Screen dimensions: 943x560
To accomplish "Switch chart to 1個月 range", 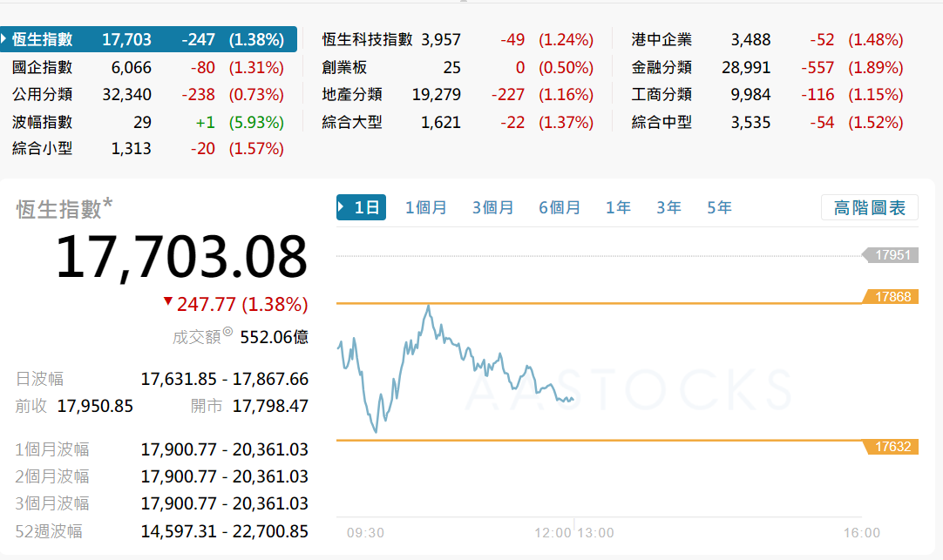I will [426, 207].
